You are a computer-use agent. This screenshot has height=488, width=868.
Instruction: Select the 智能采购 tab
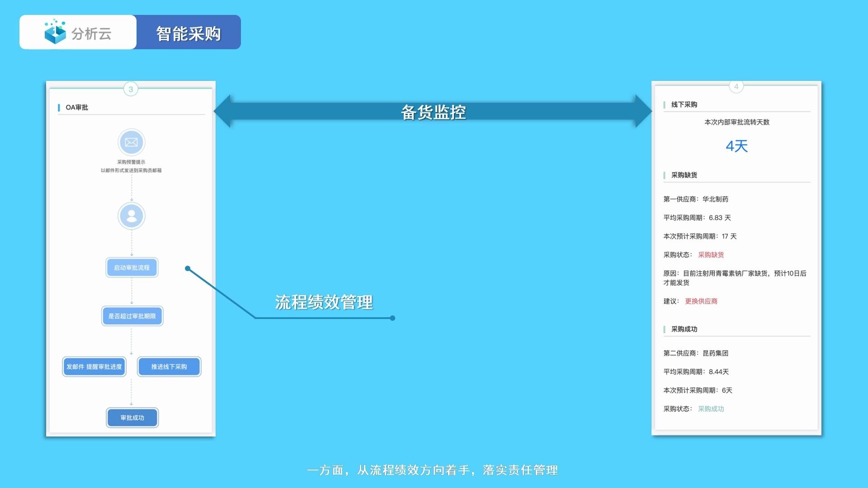189,33
